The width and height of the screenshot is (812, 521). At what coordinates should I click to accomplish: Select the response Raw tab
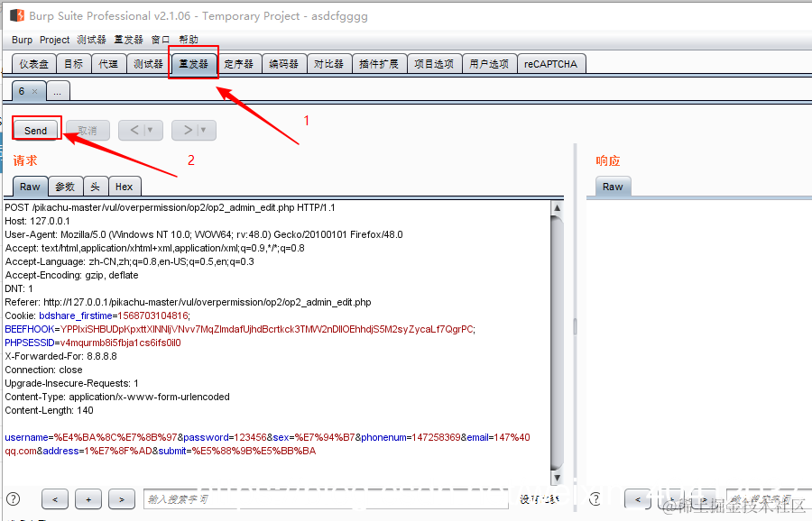613,187
